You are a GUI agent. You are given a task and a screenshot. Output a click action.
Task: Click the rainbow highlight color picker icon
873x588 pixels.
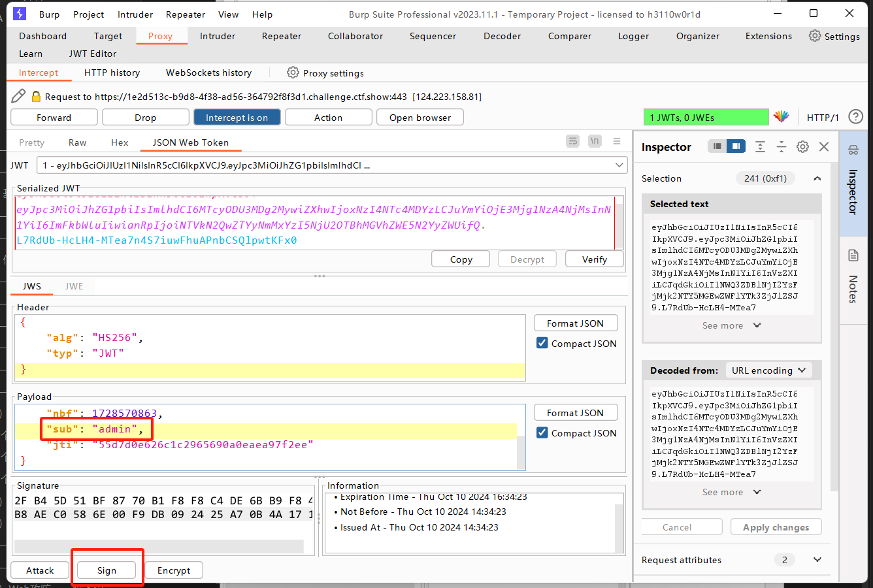click(x=782, y=117)
